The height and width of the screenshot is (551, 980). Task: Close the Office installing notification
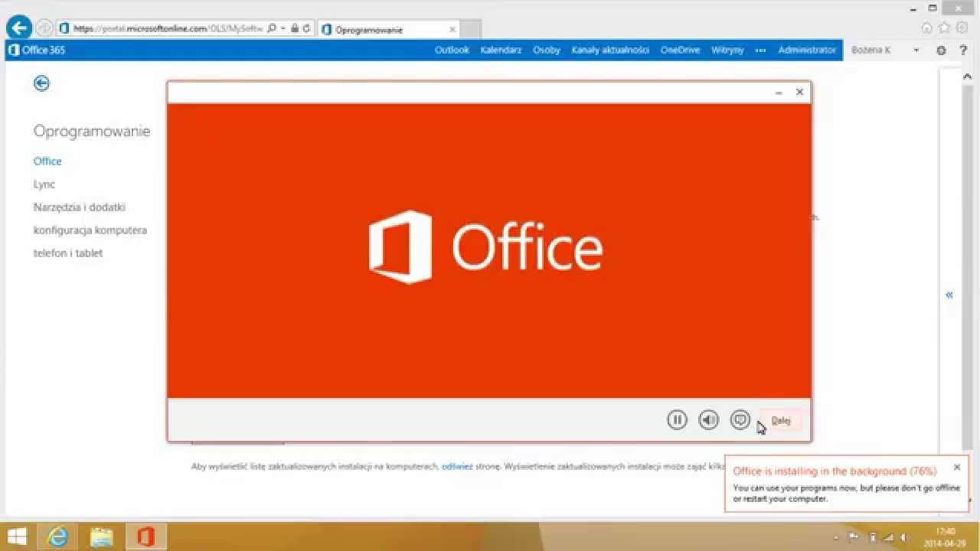(x=957, y=467)
